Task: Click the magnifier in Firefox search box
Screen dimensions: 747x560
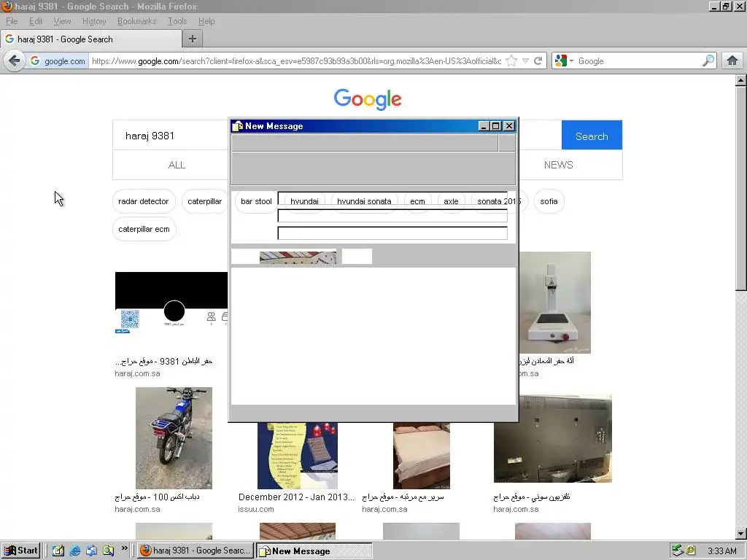Action: [x=708, y=61]
